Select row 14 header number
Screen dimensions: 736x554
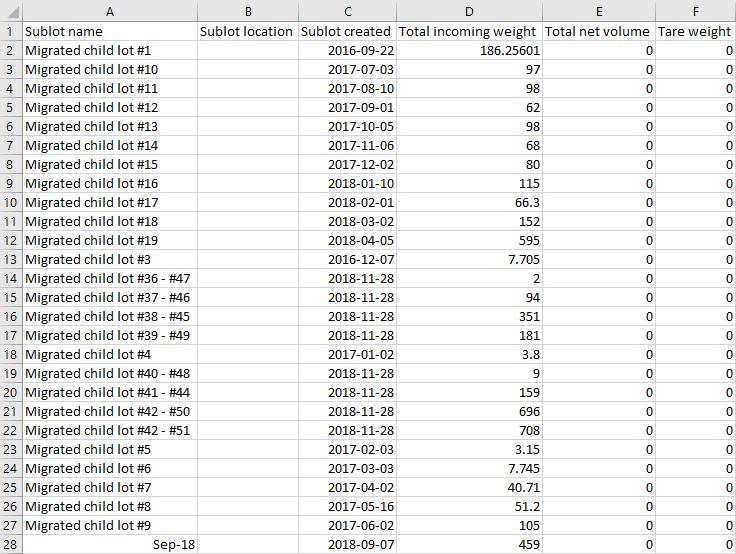(x=10, y=278)
